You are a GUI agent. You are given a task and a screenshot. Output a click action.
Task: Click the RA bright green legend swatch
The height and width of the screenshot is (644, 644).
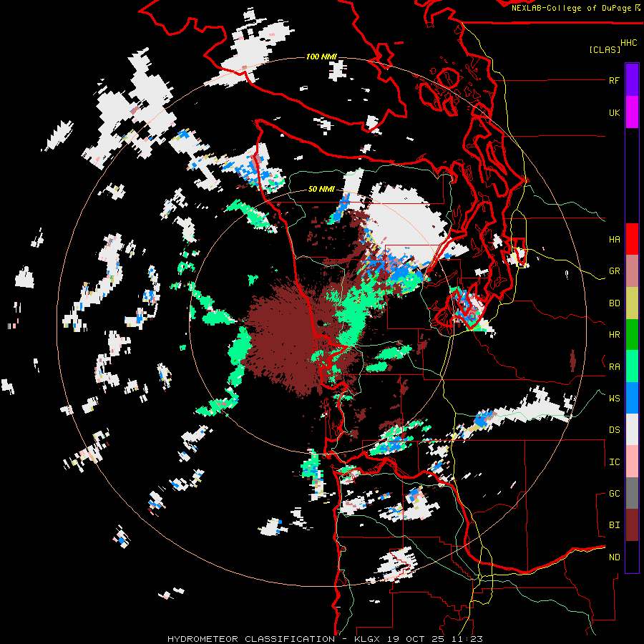click(632, 366)
